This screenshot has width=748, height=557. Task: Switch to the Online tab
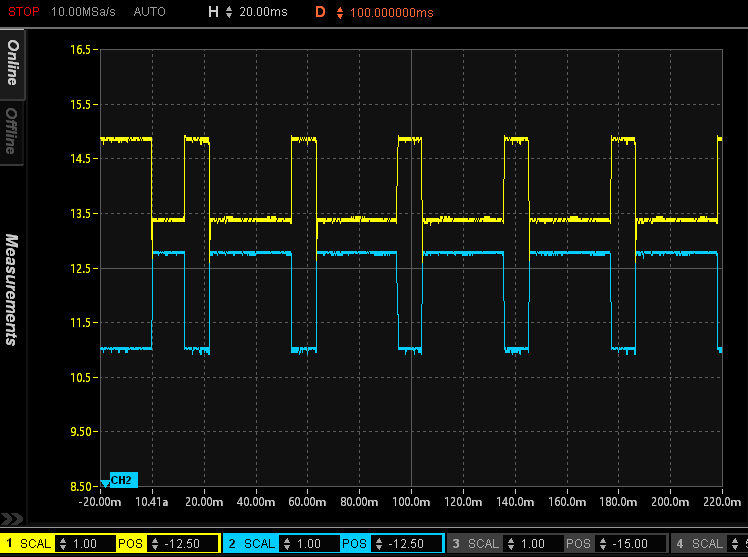tap(12, 62)
